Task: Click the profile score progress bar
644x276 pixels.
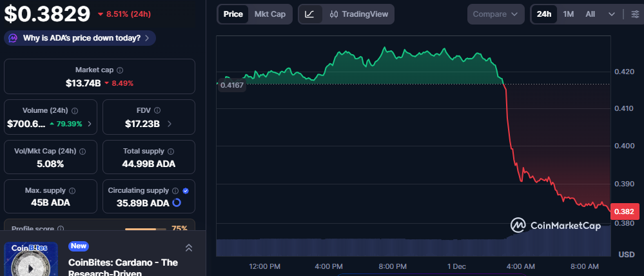Action: 145,229
